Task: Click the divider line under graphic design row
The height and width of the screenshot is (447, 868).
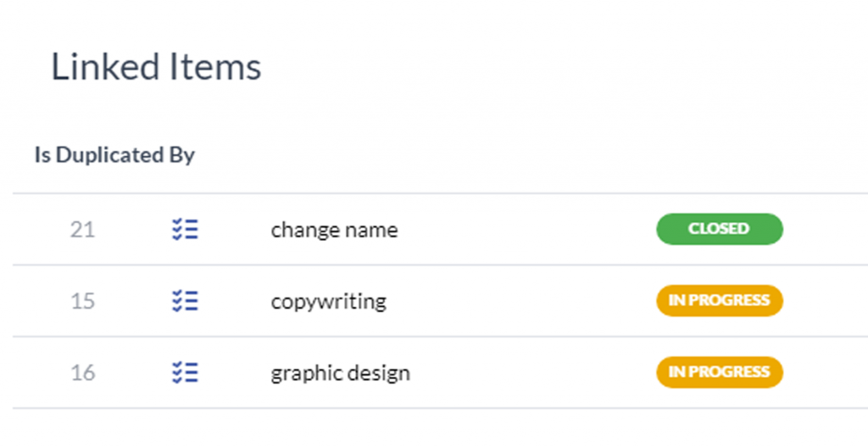Action: [x=424, y=408]
